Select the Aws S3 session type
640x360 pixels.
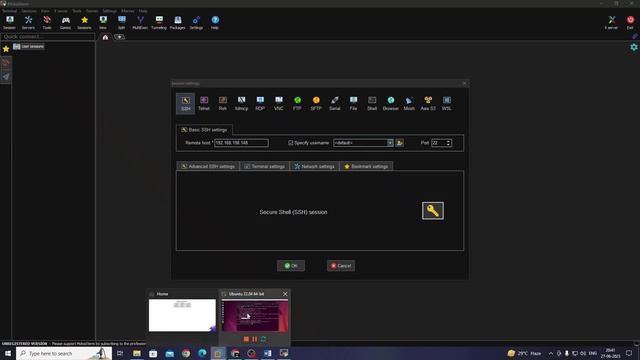(x=428, y=103)
